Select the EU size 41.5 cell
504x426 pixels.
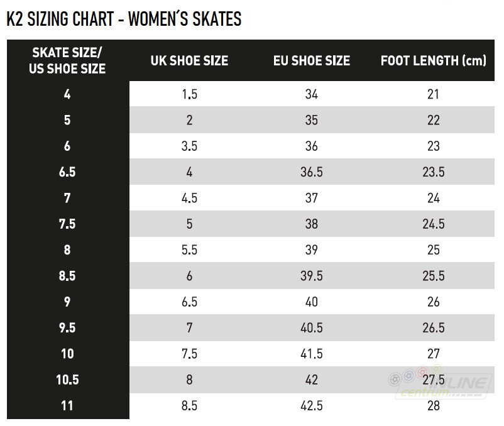tap(312, 353)
